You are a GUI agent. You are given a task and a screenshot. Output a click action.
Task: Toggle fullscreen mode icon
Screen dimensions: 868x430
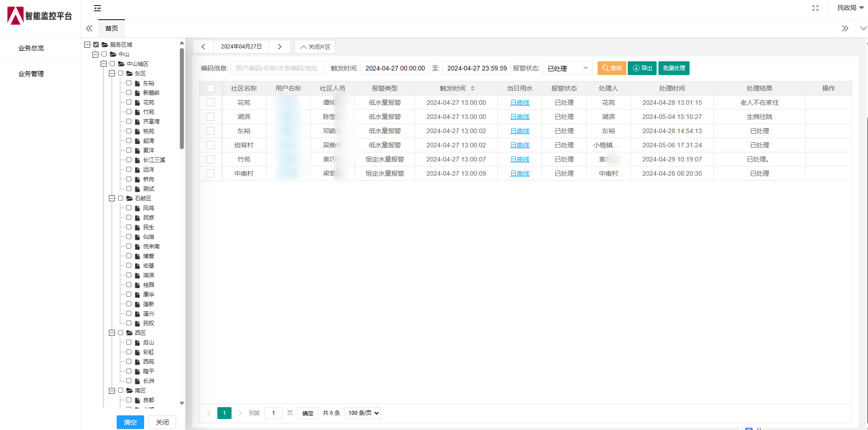click(815, 8)
